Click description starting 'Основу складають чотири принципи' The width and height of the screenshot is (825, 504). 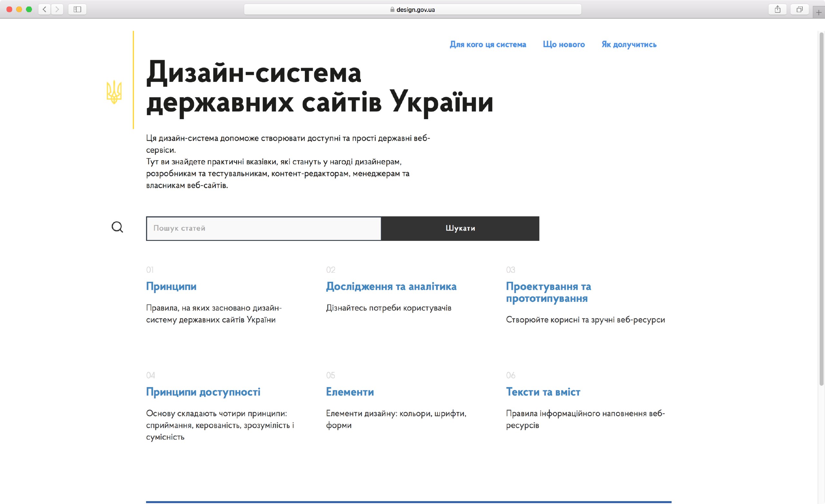pyautogui.click(x=220, y=425)
